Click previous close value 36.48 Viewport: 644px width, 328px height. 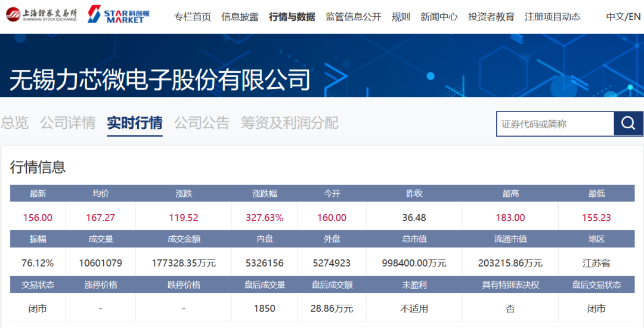414,218
